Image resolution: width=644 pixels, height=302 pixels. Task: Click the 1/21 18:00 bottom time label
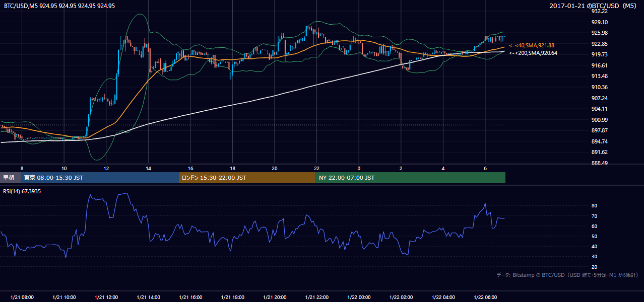232,297
